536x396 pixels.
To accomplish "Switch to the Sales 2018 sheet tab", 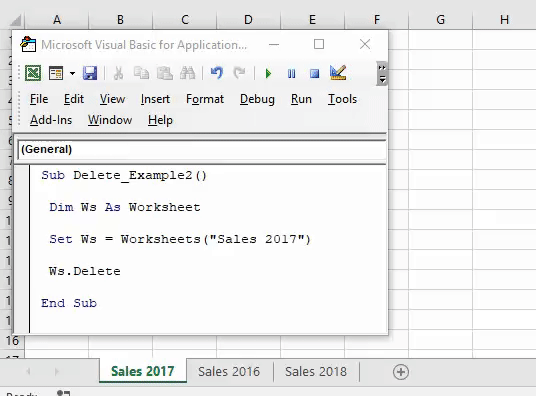I will [316, 371].
